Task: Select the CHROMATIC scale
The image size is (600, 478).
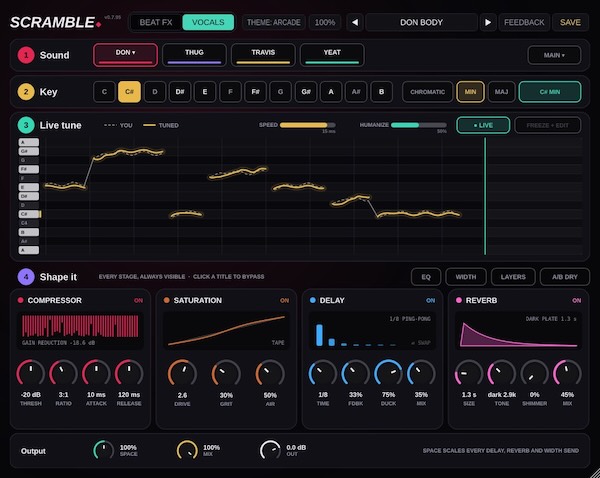Action: [427, 92]
